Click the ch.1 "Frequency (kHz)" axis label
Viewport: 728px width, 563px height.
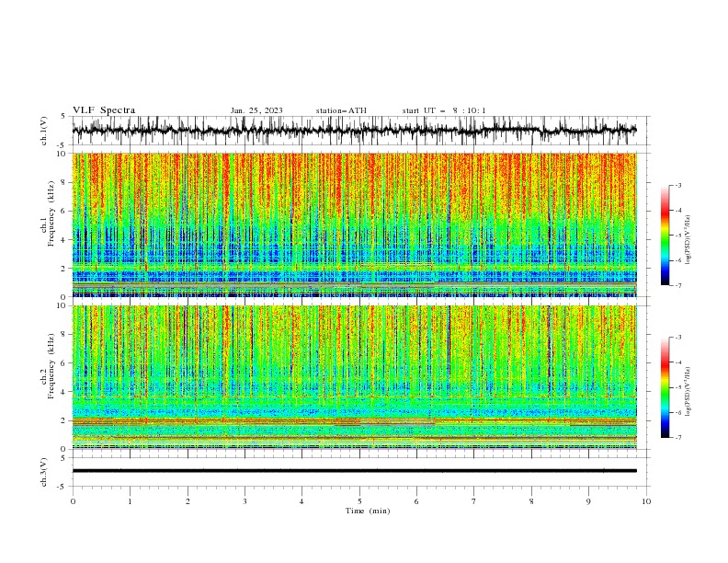coord(51,215)
